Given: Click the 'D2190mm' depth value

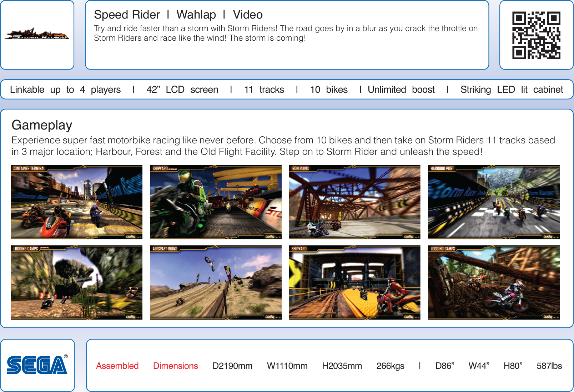Looking at the screenshot, I should (232, 366).
